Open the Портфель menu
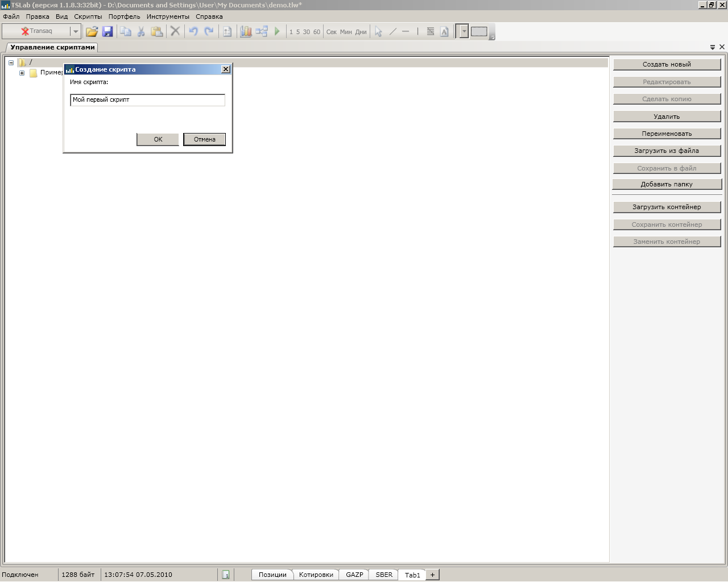Image resolution: width=728 pixels, height=582 pixels. click(125, 16)
